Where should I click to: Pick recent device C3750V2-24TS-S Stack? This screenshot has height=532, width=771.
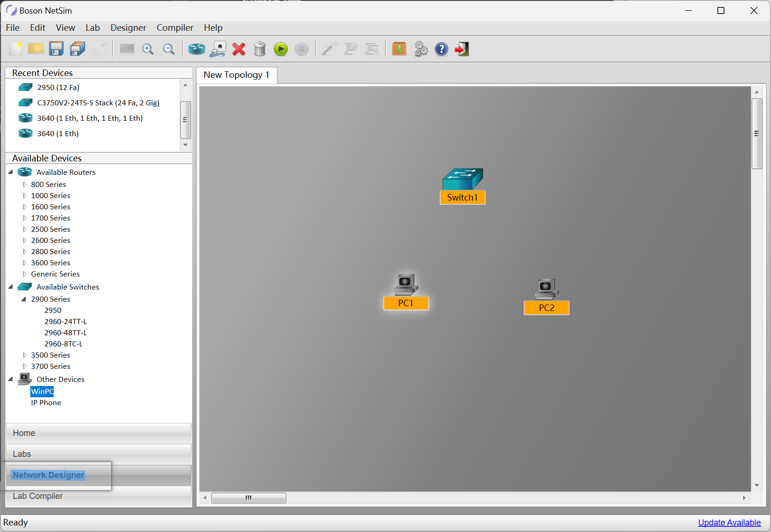[98, 103]
